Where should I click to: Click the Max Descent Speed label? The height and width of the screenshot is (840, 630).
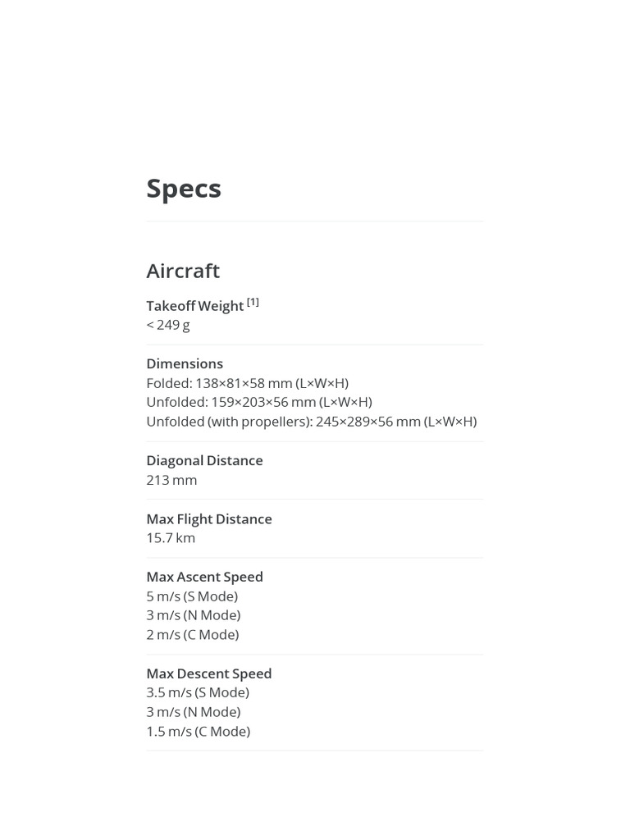click(209, 673)
